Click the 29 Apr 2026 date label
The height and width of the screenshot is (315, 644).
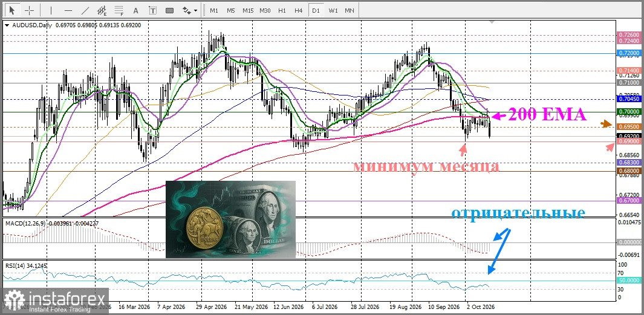click(210, 307)
